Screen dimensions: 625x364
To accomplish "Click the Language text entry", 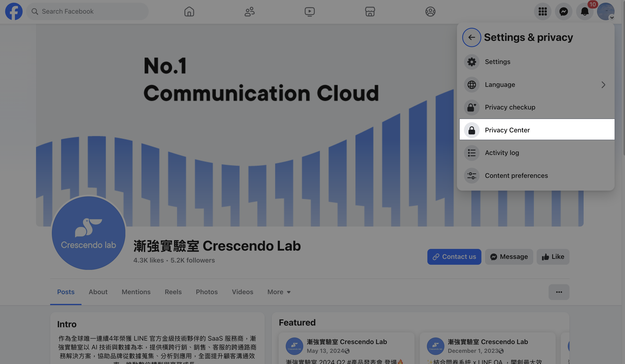I will point(500,85).
